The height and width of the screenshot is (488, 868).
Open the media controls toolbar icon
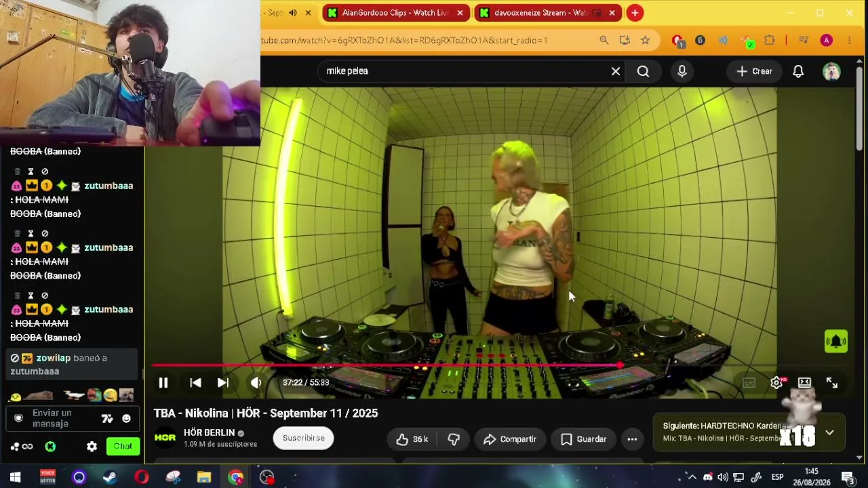click(x=804, y=41)
